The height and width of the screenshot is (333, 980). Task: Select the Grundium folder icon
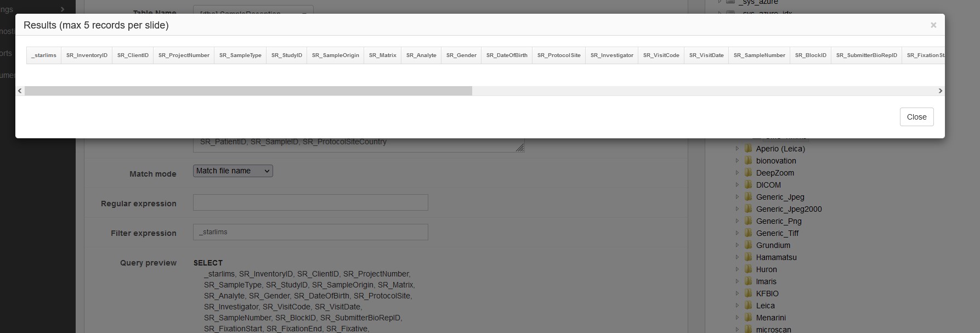pyautogui.click(x=748, y=245)
